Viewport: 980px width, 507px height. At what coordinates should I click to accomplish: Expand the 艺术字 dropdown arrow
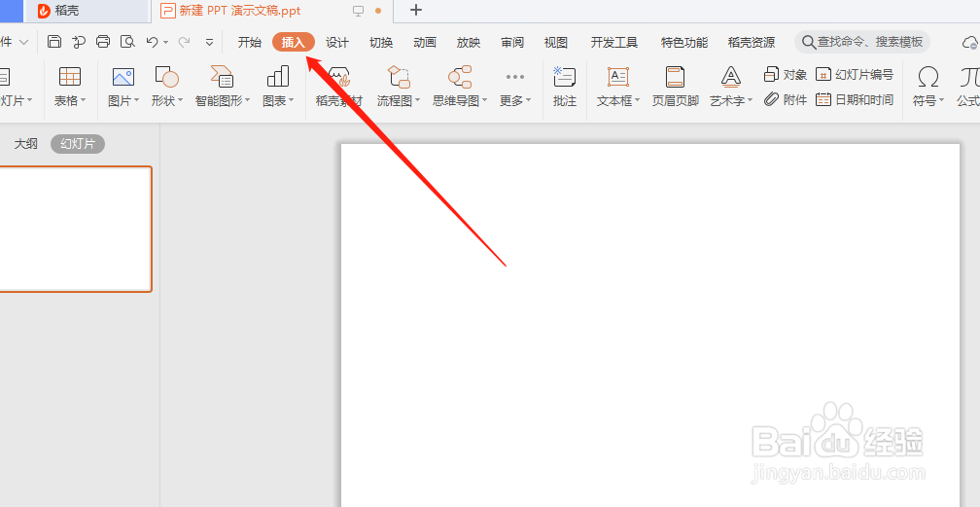750,101
